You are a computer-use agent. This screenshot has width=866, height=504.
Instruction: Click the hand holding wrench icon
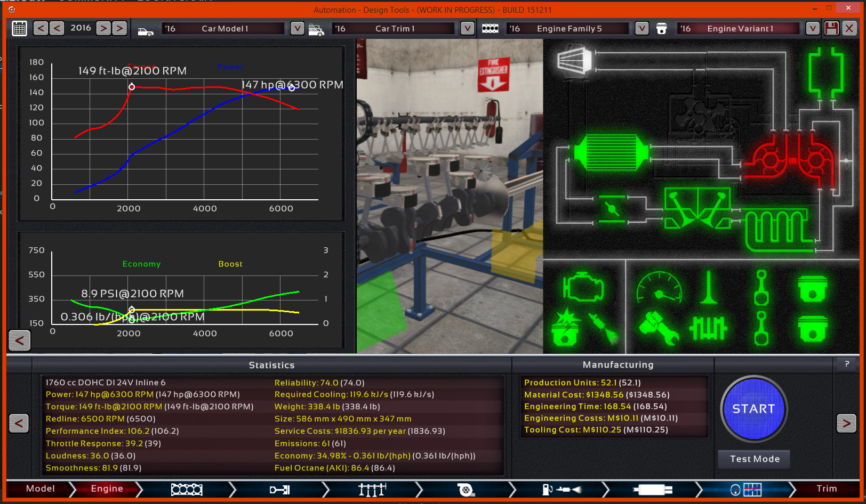coord(659,329)
